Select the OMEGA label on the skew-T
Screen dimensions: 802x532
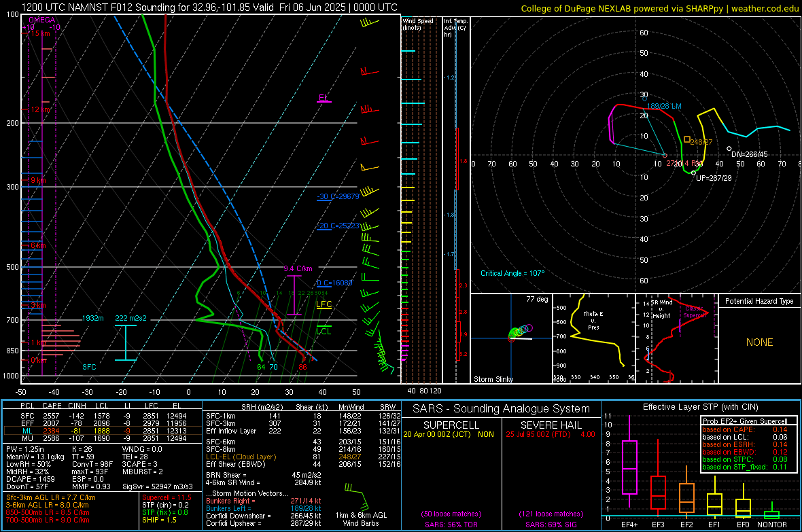(41, 20)
